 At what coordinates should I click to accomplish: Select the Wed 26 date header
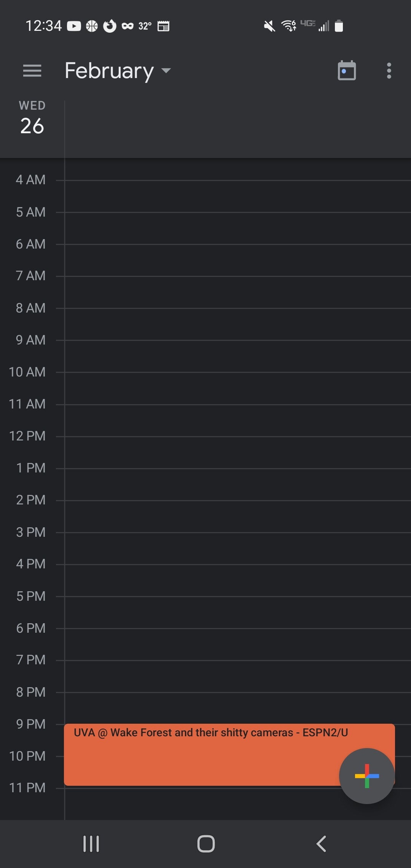32,118
